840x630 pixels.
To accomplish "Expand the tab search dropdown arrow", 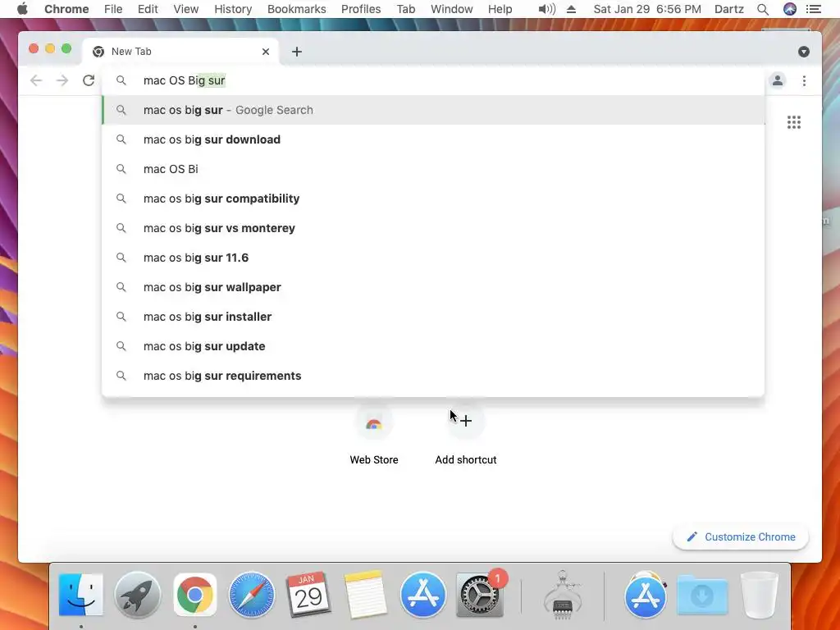I will point(804,52).
